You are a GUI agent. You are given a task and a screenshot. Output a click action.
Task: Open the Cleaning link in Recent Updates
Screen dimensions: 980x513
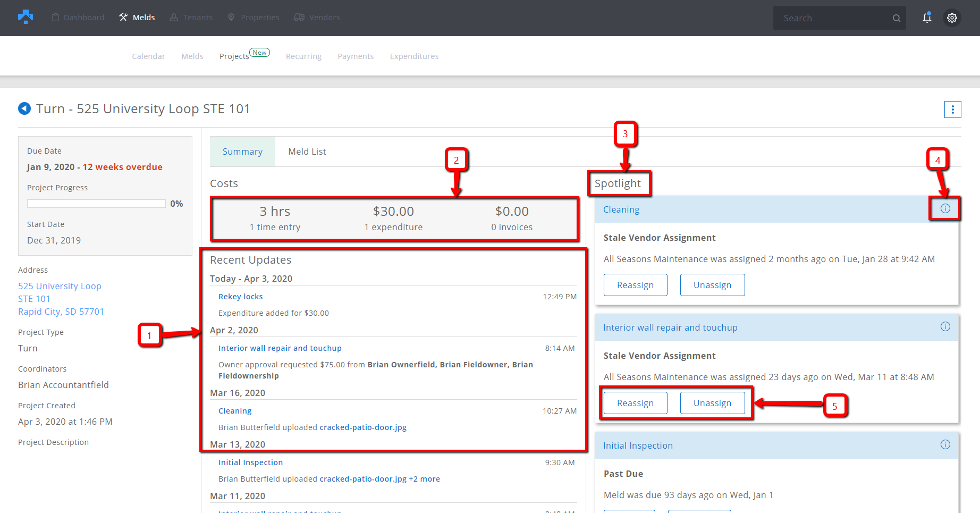235,411
